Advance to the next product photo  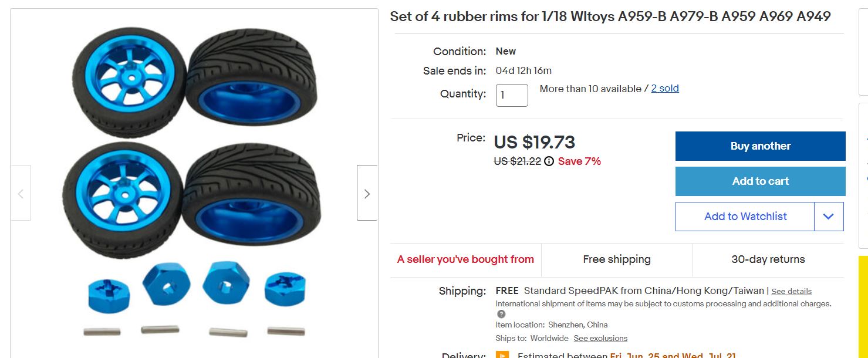coord(367,193)
